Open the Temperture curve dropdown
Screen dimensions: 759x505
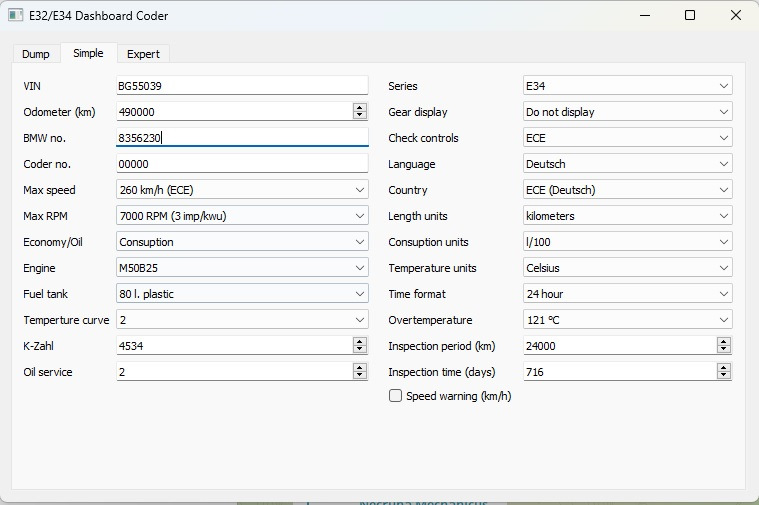[x=242, y=320]
